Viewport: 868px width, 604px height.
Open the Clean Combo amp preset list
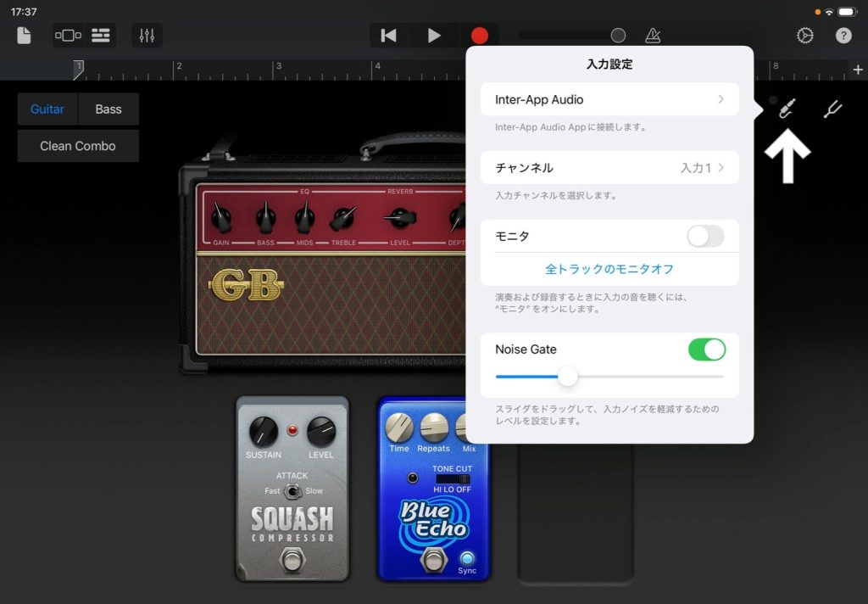pos(78,146)
